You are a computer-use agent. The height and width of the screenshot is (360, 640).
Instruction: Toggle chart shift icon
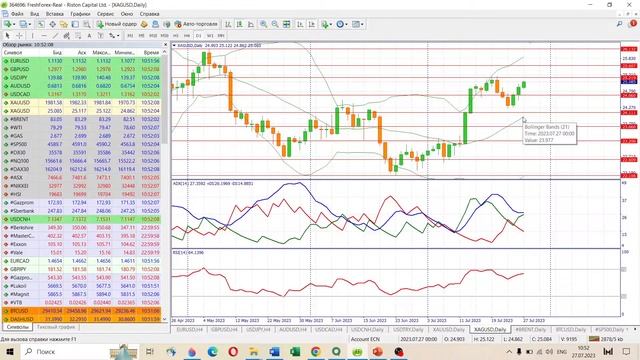coord(311,24)
